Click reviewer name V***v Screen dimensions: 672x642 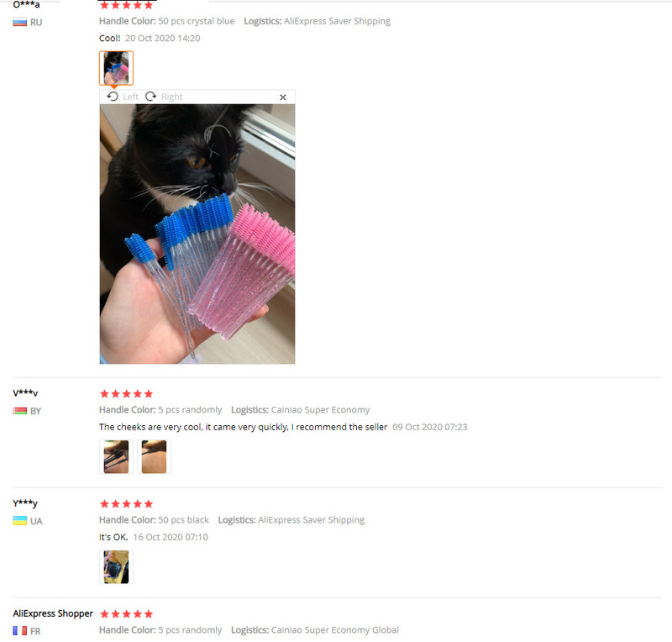click(x=25, y=392)
